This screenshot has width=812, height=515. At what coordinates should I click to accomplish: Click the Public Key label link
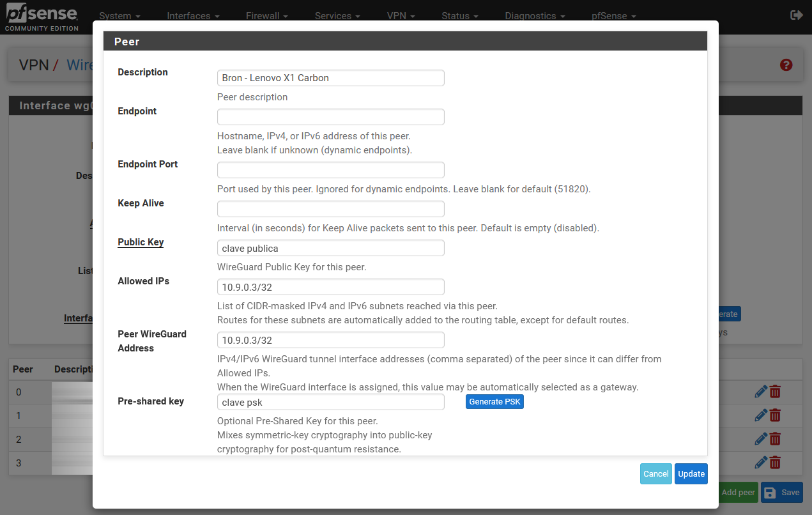pyautogui.click(x=141, y=242)
